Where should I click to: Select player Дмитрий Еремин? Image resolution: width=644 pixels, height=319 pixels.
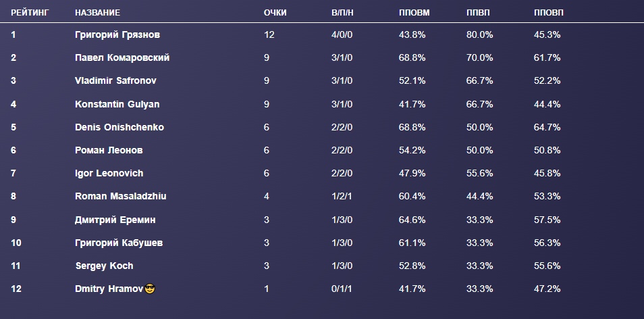click(115, 220)
